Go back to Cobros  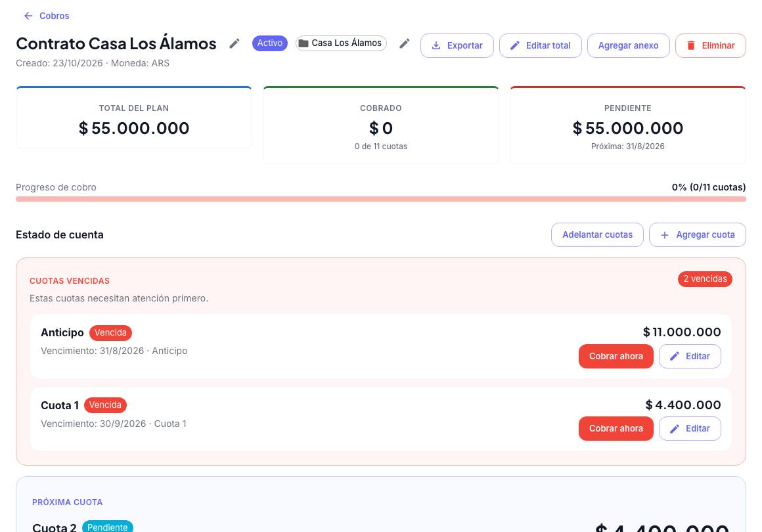click(x=46, y=16)
